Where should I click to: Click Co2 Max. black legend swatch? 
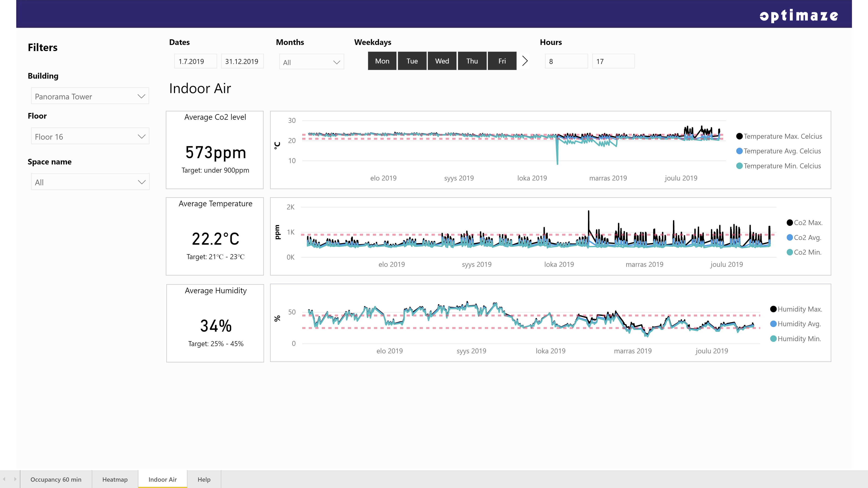pyautogui.click(x=790, y=223)
